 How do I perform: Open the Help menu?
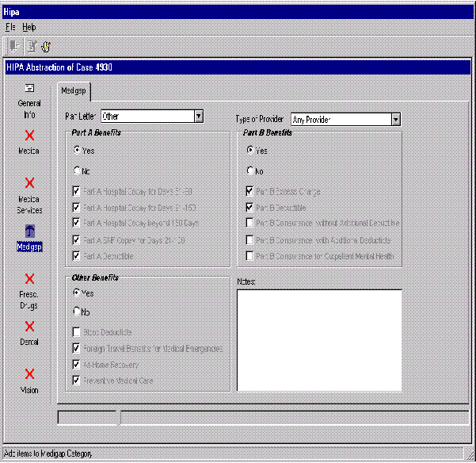pyautogui.click(x=29, y=27)
